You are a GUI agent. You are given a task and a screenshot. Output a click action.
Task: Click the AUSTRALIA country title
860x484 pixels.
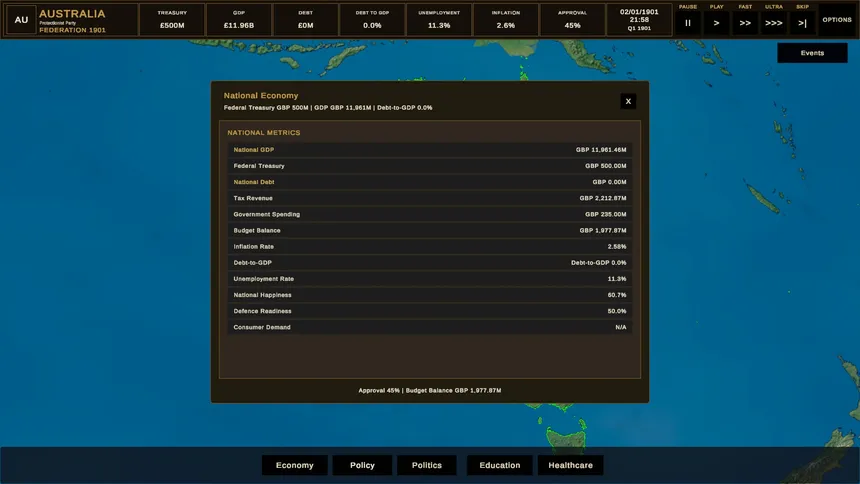pyautogui.click(x=72, y=14)
